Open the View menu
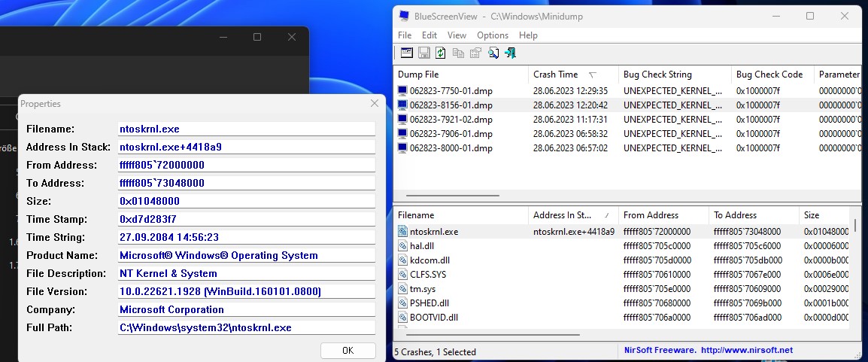Viewport: 868px width, 362px height. [457, 35]
